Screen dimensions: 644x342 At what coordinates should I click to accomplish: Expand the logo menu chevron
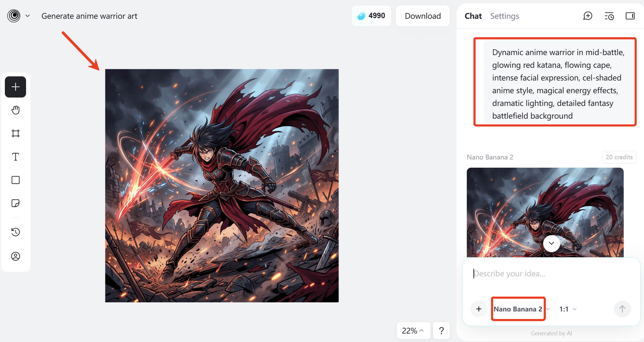point(28,16)
